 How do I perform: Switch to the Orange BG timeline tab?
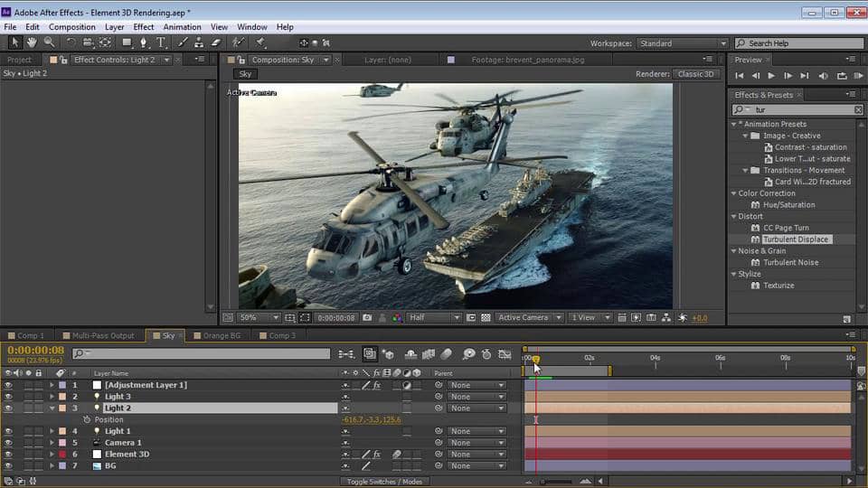216,335
